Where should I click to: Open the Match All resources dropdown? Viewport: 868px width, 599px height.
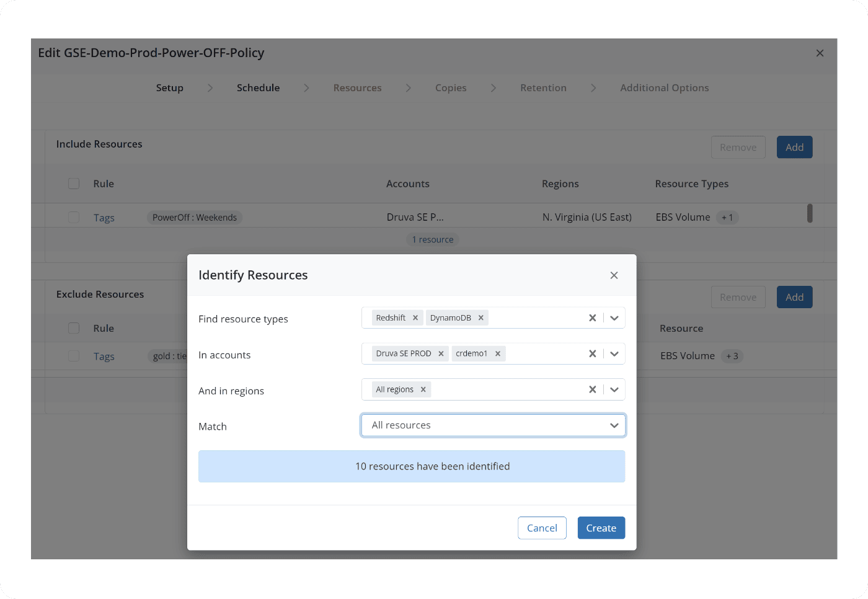point(493,425)
